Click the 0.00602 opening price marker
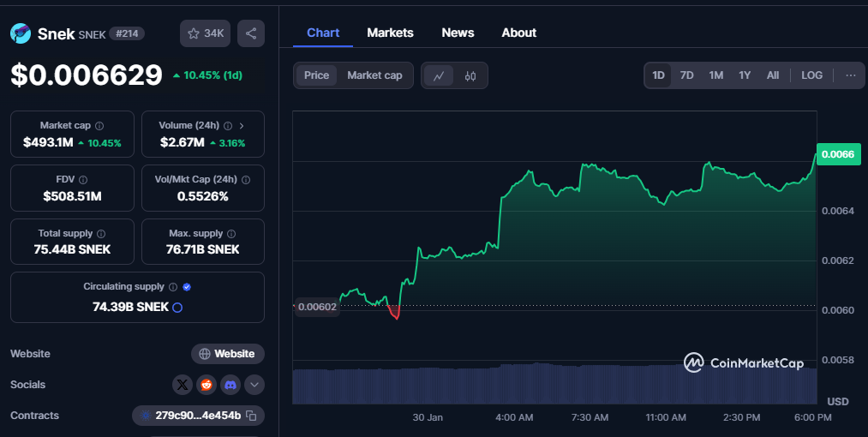The width and height of the screenshot is (868, 437). pyautogui.click(x=317, y=307)
